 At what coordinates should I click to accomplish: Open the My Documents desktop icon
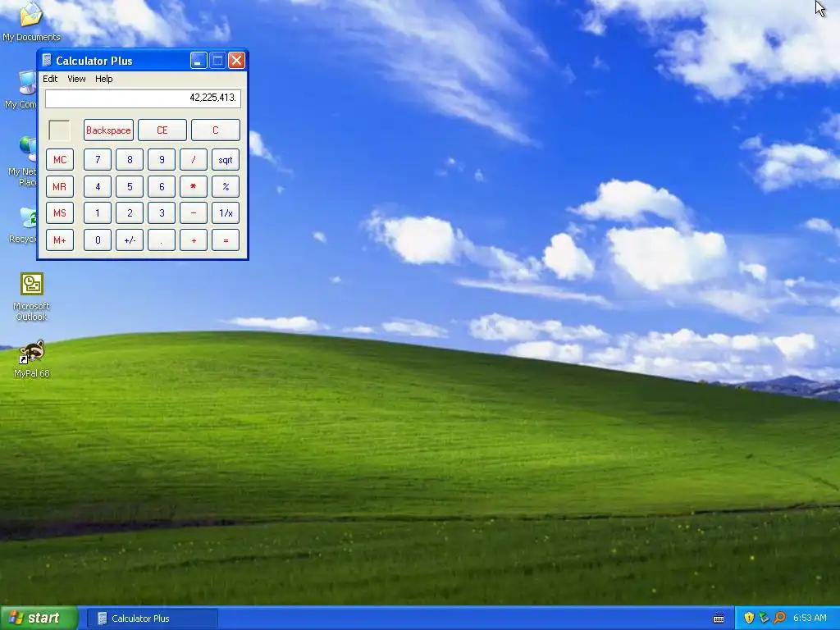point(31,21)
